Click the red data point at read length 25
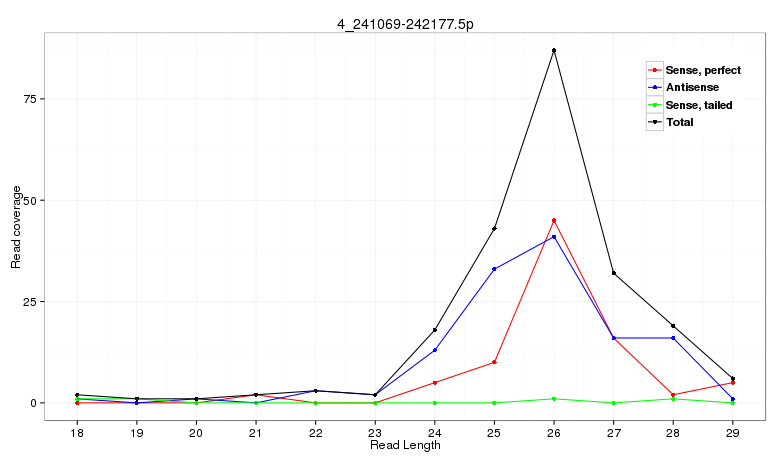780x460 pixels. click(494, 362)
